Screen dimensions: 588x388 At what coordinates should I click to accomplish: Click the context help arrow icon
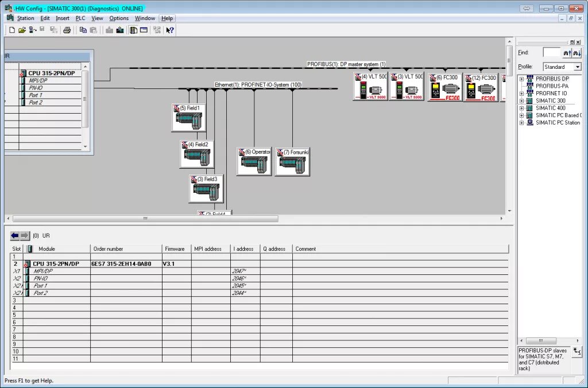click(170, 30)
